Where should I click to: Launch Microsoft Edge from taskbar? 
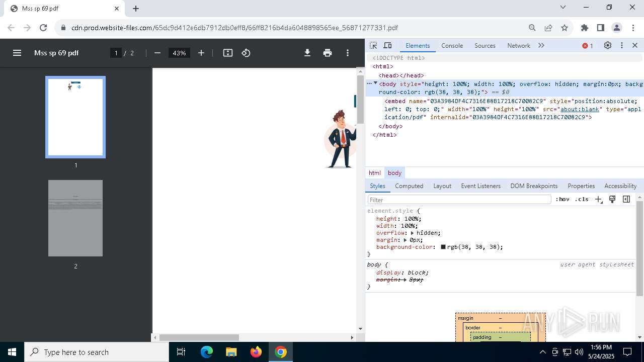[x=207, y=352]
